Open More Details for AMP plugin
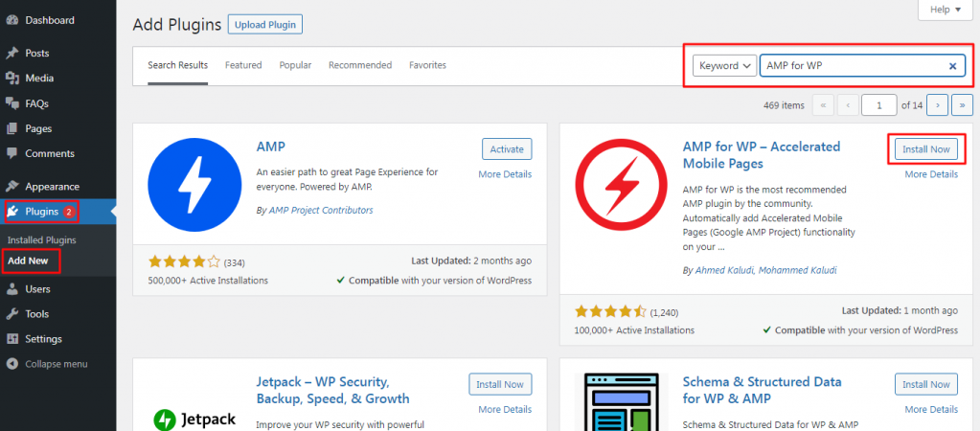 [505, 174]
